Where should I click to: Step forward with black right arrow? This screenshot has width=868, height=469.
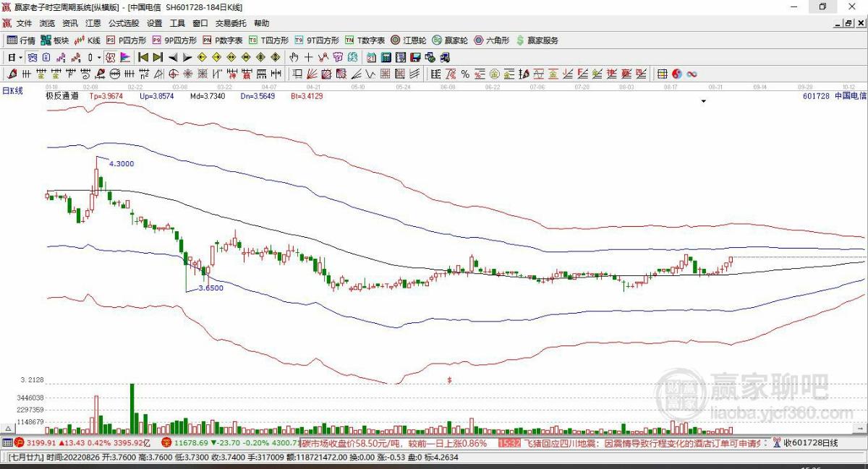point(187,57)
